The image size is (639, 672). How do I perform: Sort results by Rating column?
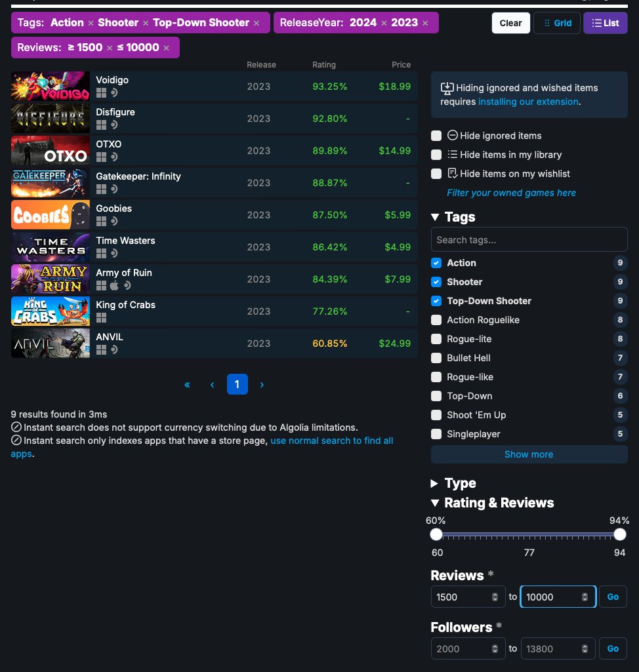point(324,65)
